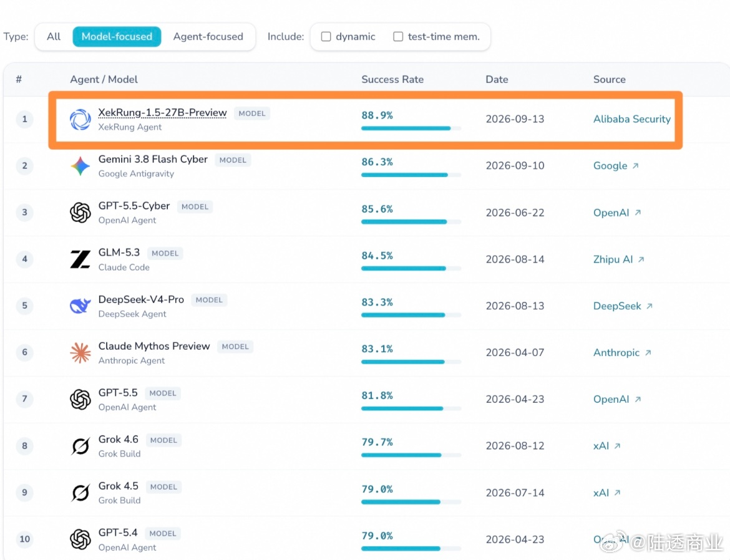Click the OpenAI logo beside GPT-5.5-Cyber

pyautogui.click(x=80, y=212)
